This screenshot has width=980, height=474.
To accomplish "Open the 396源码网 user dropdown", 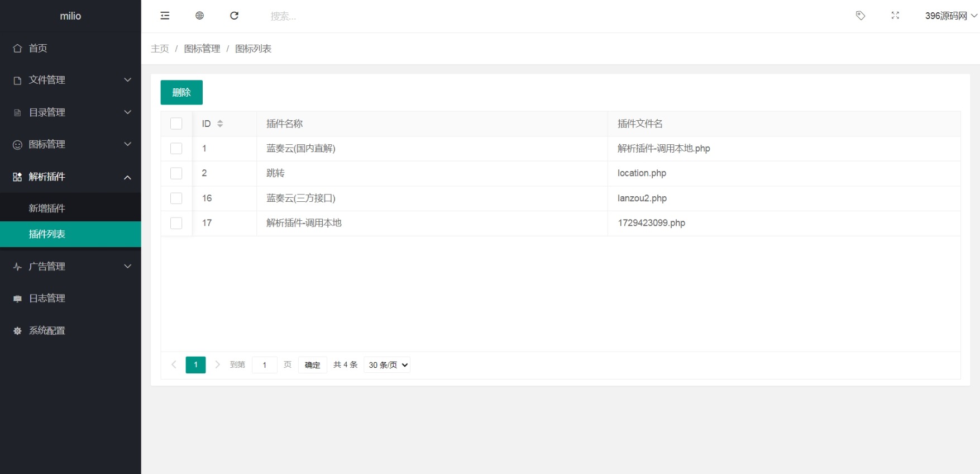I will (951, 16).
